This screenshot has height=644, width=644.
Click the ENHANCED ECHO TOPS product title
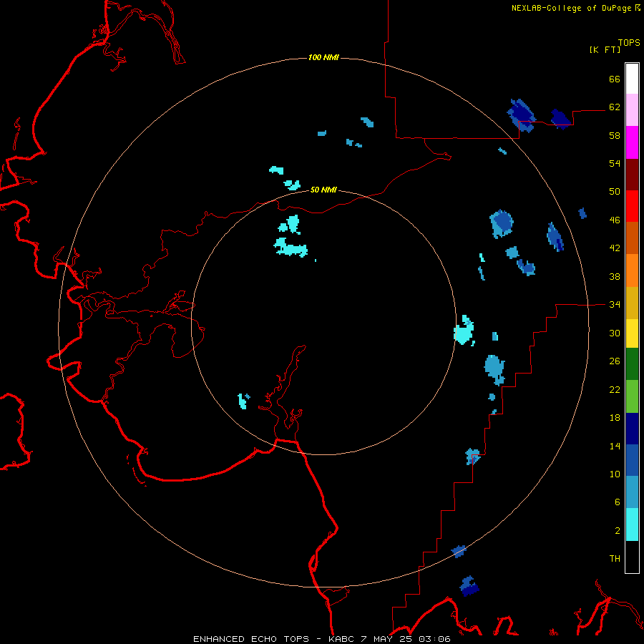(x=251, y=639)
